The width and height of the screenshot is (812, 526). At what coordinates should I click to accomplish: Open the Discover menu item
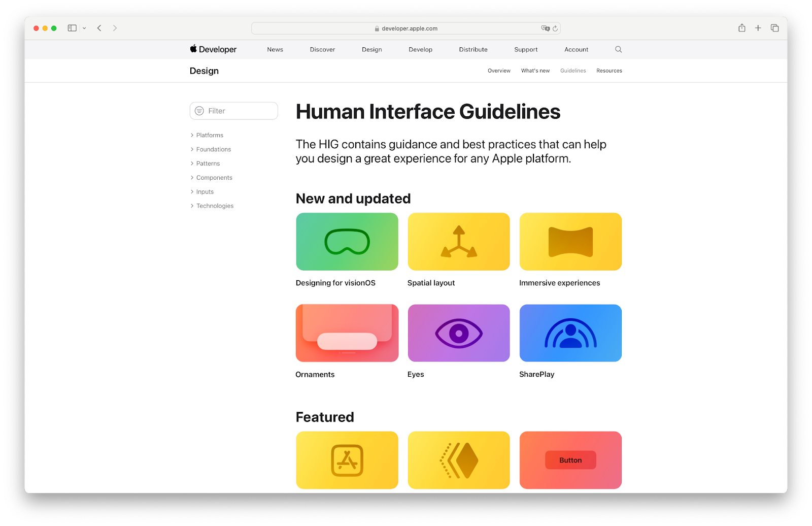click(322, 50)
